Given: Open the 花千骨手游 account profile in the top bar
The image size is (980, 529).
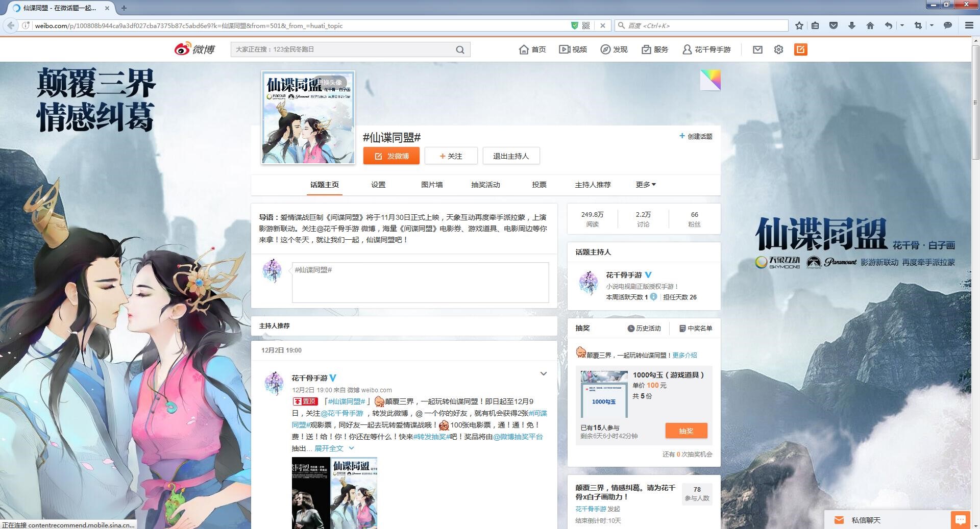Looking at the screenshot, I should click(707, 49).
